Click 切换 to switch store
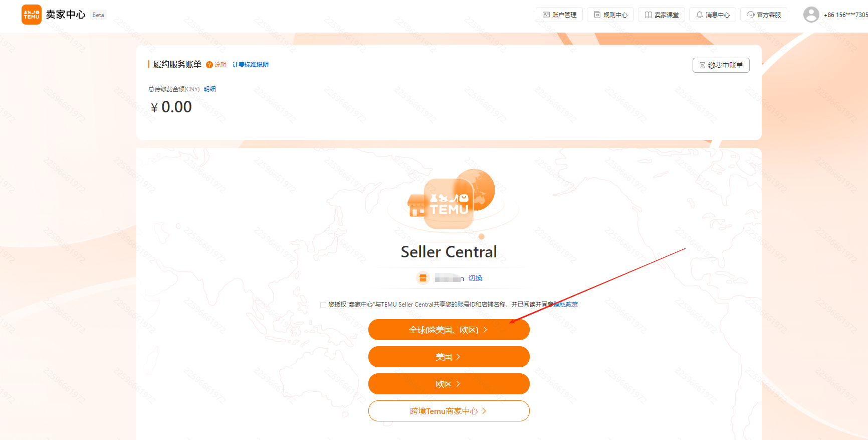Screen dimensions: 868x440 (475, 278)
